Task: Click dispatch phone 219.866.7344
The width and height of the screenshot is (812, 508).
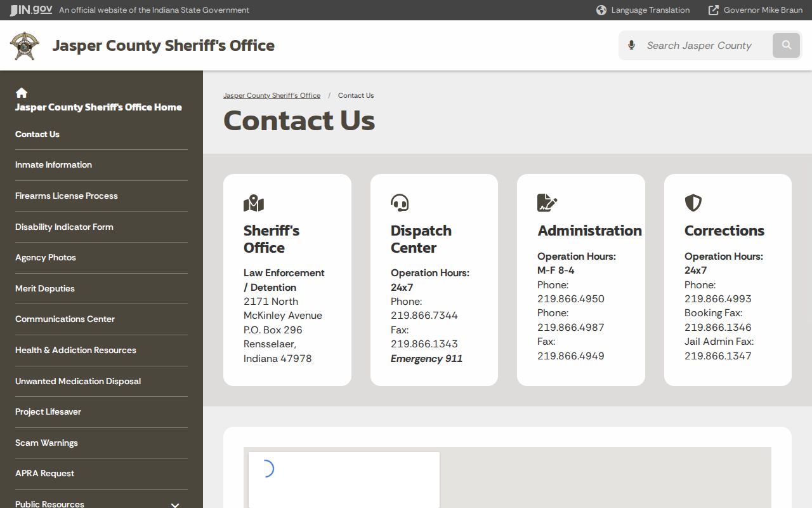Action: click(424, 315)
